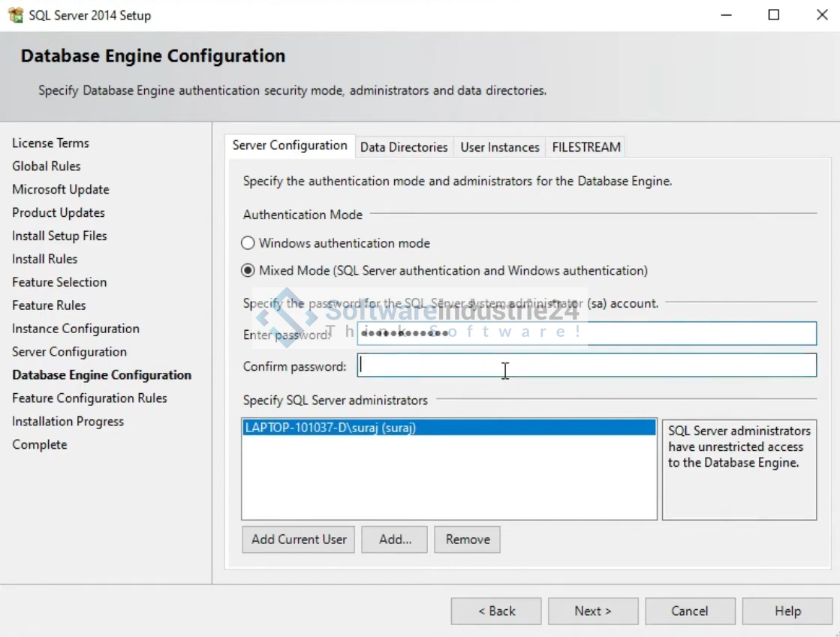Switch to the FILESTREAM tab
Image resolution: width=840 pixels, height=637 pixels.
(x=586, y=147)
